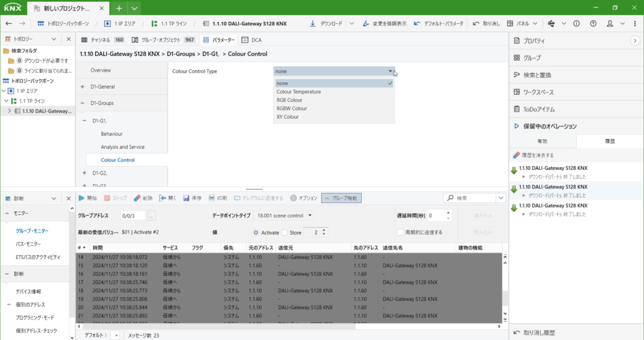The image size is (644, 340).
Task: Switch to the DCA tab
Action: coord(252,40)
